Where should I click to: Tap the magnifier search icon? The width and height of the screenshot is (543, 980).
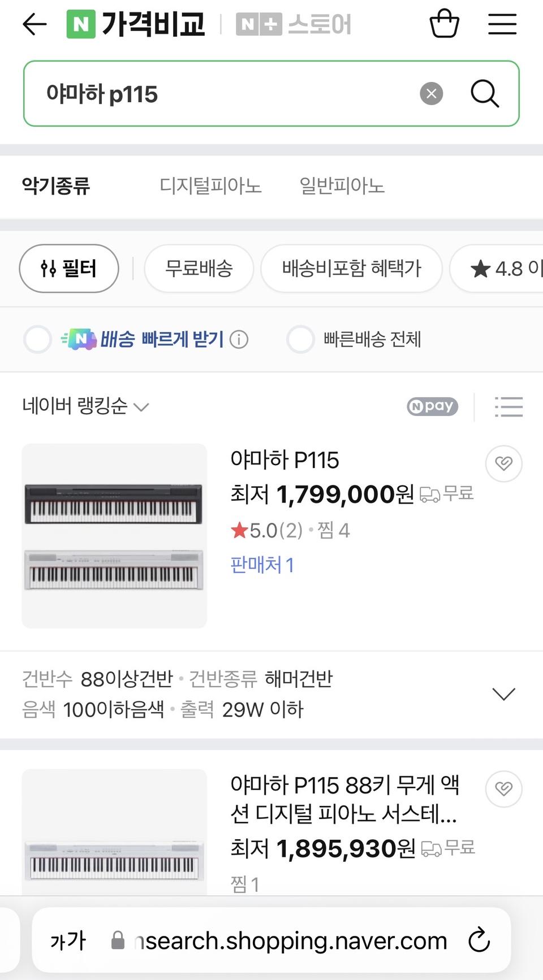[x=485, y=93]
